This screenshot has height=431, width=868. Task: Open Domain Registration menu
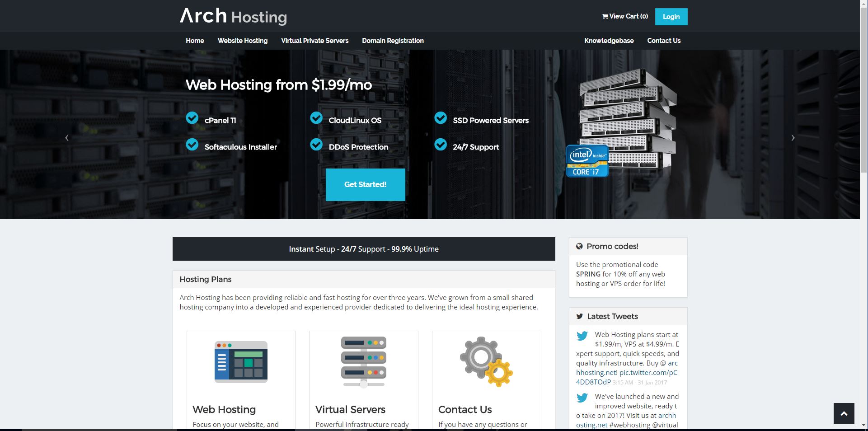(x=393, y=41)
